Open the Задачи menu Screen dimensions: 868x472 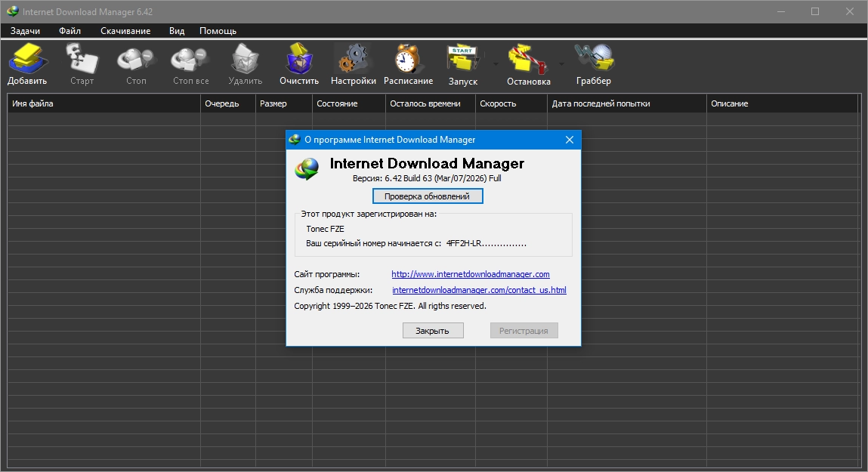click(25, 31)
